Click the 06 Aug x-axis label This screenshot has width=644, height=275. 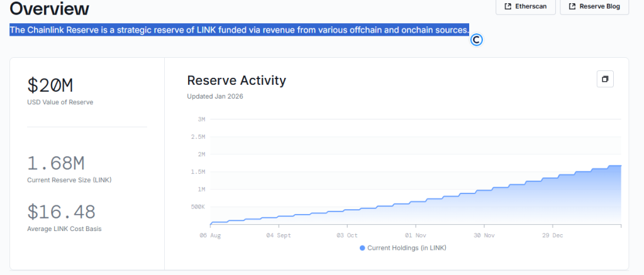click(210, 235)
